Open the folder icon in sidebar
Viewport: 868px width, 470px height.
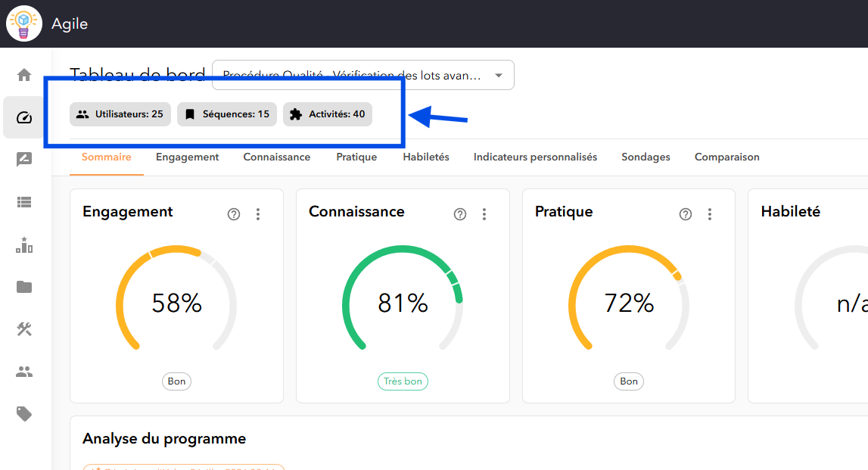[x=23, y=287]
